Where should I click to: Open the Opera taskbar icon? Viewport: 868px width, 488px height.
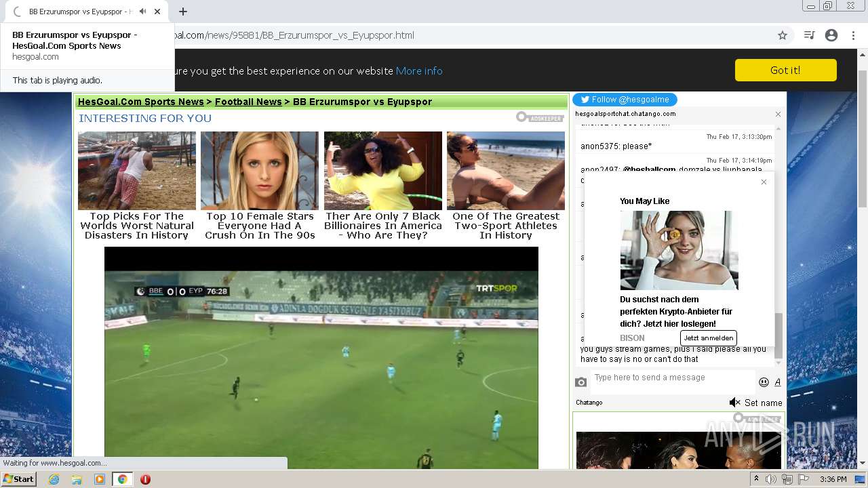(145, 479)
